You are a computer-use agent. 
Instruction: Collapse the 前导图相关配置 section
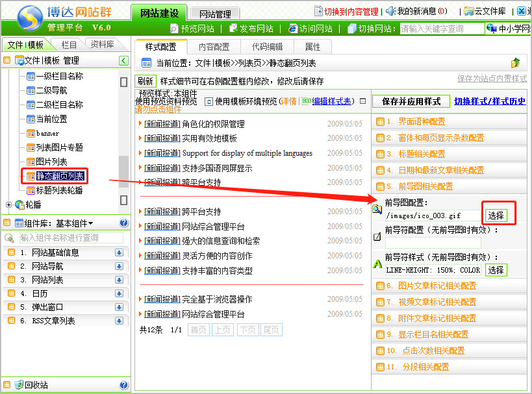coord(380,186)
